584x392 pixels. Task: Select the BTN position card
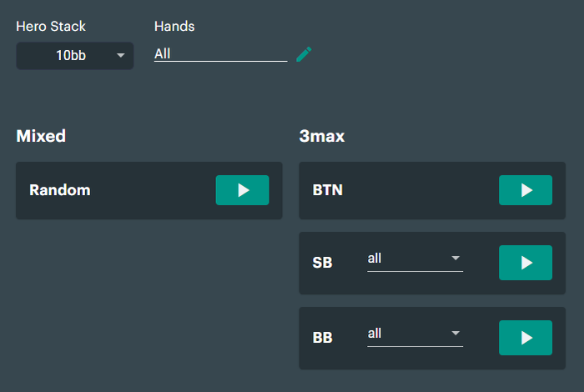pos(432,190)
